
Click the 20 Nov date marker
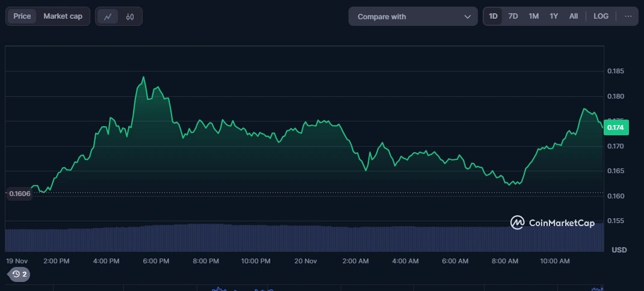pyautogui.click(x=306, y=261)
